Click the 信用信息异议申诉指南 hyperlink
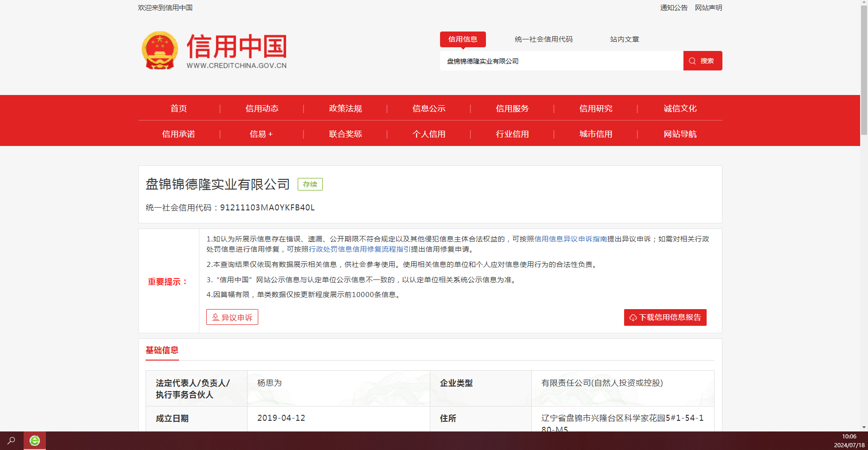Image resolution: width=868 pixels, height=450 pixels. pyautogui.click(x=570, y=239)
